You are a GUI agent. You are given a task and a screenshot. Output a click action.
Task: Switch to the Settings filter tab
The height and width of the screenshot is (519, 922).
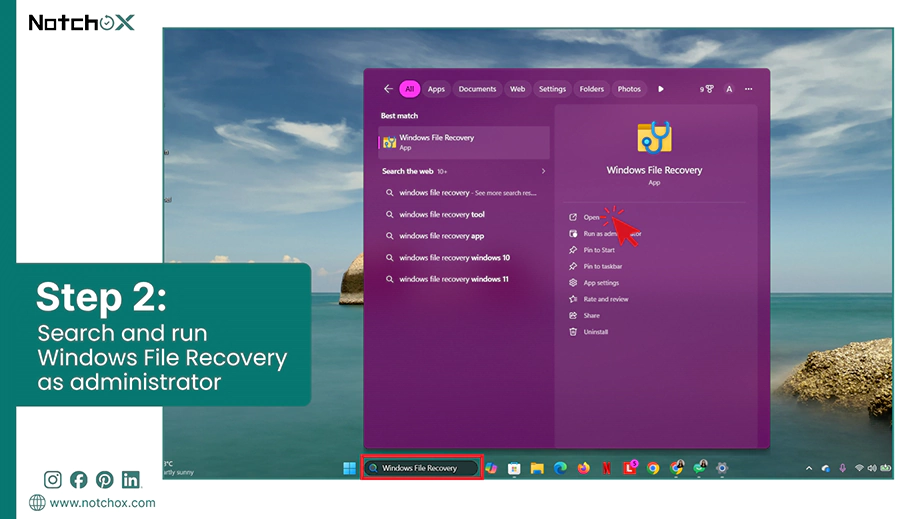point(552,89)
